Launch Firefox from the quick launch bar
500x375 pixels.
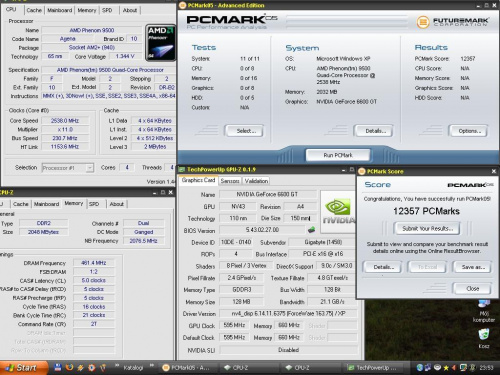coord(69,367)
